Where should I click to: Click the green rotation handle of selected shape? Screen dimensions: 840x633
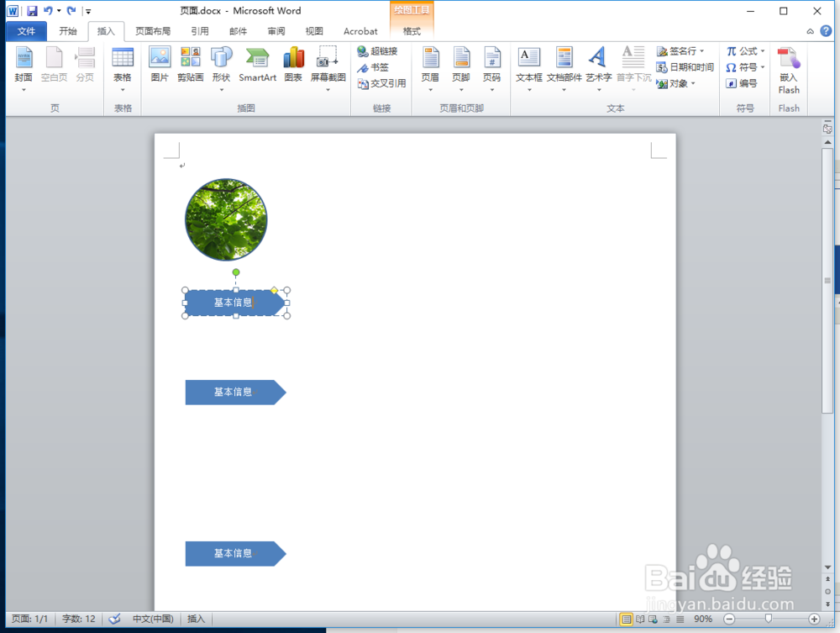click(236, 272)
